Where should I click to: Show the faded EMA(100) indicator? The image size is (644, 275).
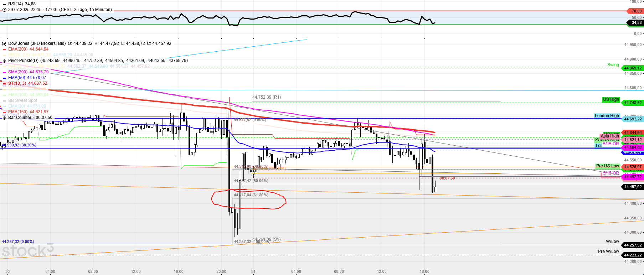pyautogui.click(x=22, y=95)
